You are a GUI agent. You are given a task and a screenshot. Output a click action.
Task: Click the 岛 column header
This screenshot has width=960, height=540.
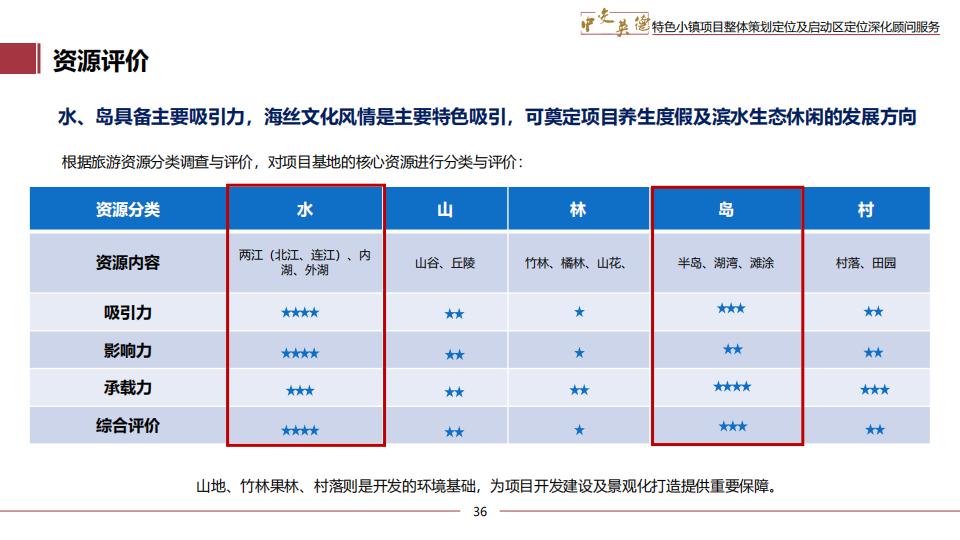[x=726, y=209]
